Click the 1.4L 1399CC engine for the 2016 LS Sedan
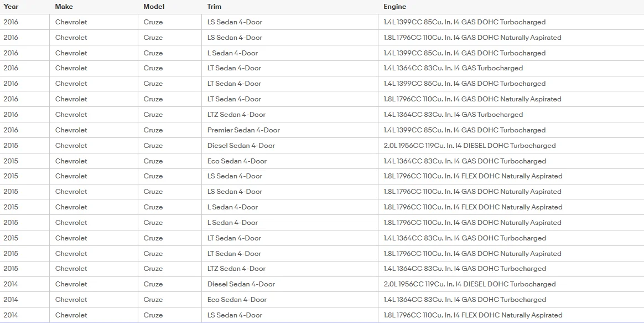The height and width of the screenshot is (323, 644). (465, 22)
